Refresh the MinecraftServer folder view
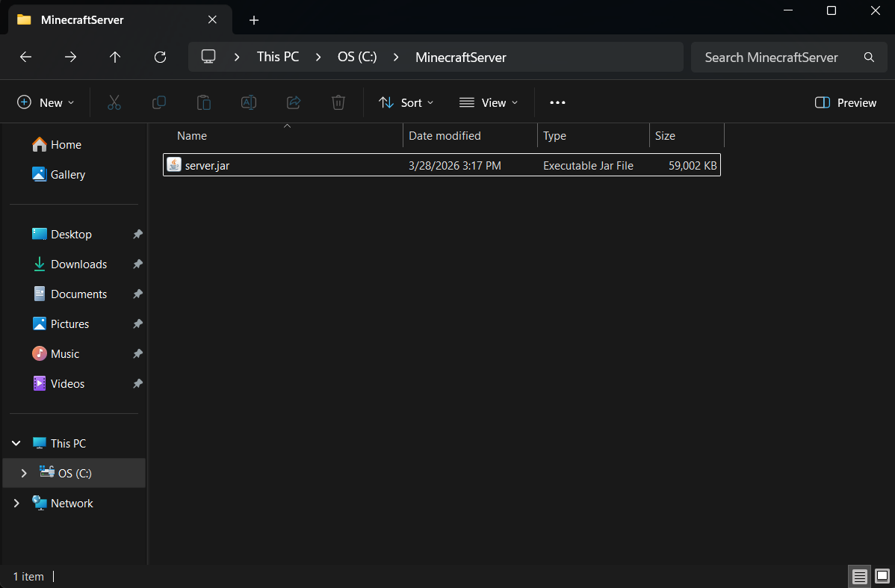Image resolution: width=895 pixels, height=588 pixels. [x=161, y=57]
